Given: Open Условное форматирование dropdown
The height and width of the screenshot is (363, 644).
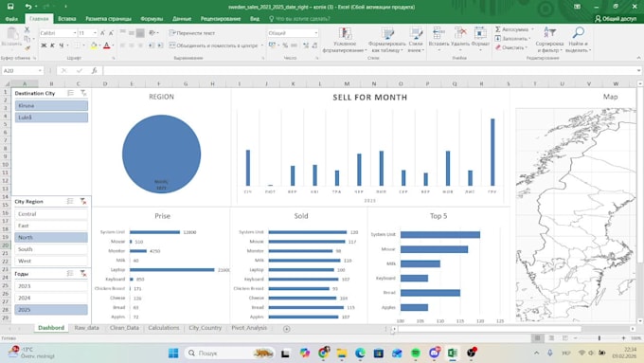Looking at the screenshot, I should 345,40.
